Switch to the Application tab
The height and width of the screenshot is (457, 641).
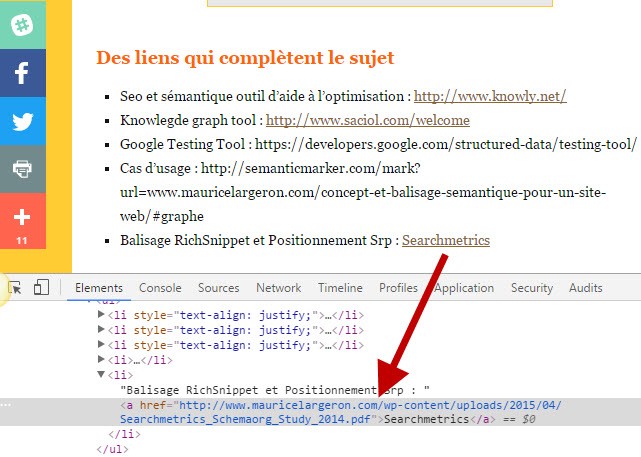[464, 288]
